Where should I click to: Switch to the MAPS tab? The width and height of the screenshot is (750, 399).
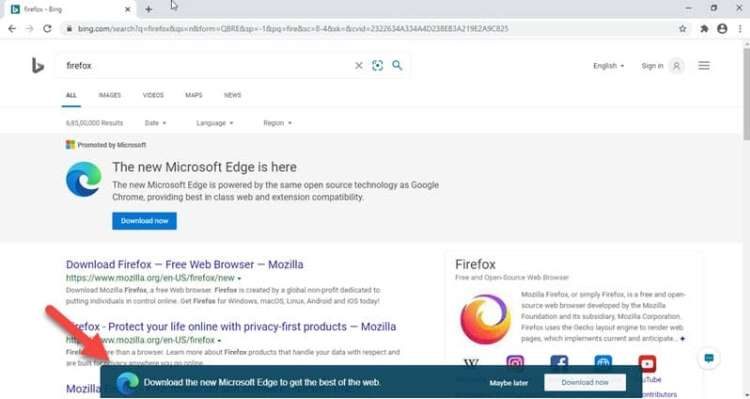(x=194, y=95)
